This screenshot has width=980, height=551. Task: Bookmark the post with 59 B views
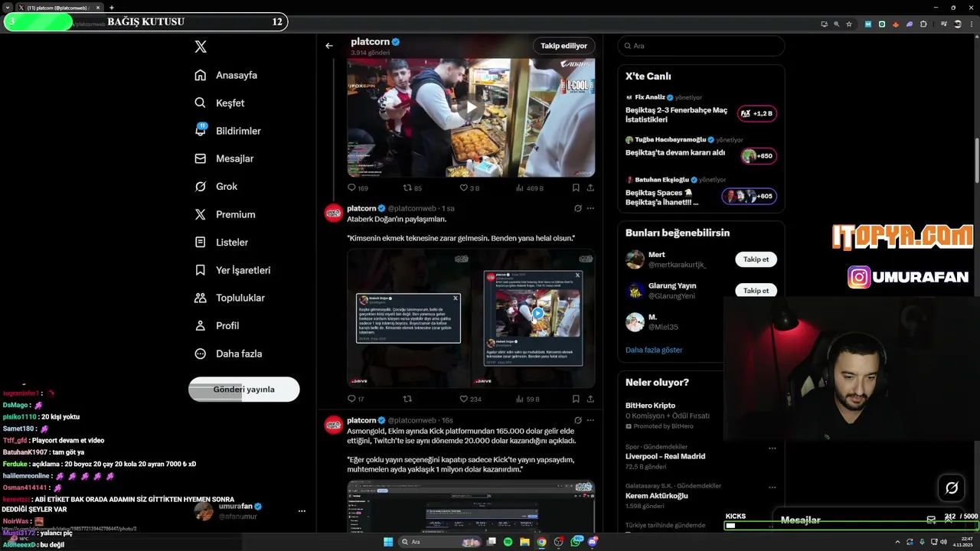coord(576,399)
